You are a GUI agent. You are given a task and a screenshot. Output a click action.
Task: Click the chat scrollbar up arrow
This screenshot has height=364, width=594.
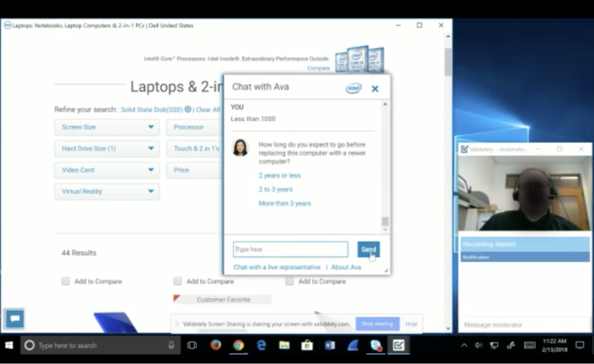(385, 105)
